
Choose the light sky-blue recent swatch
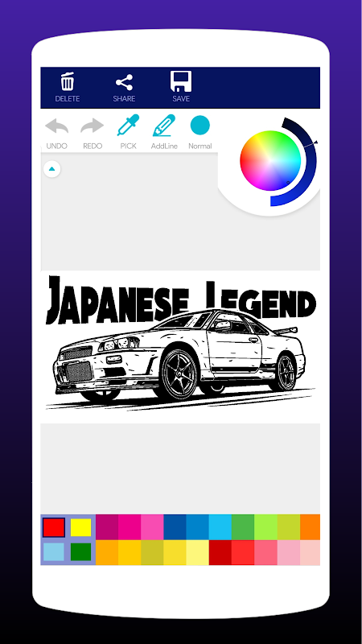[54, 552]
